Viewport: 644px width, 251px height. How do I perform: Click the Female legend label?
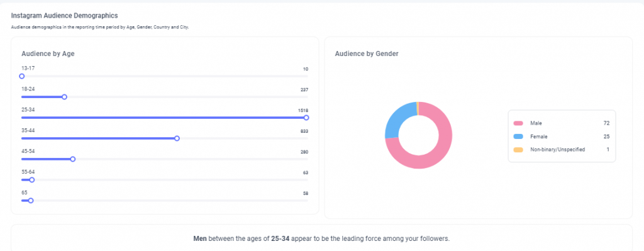538,137
